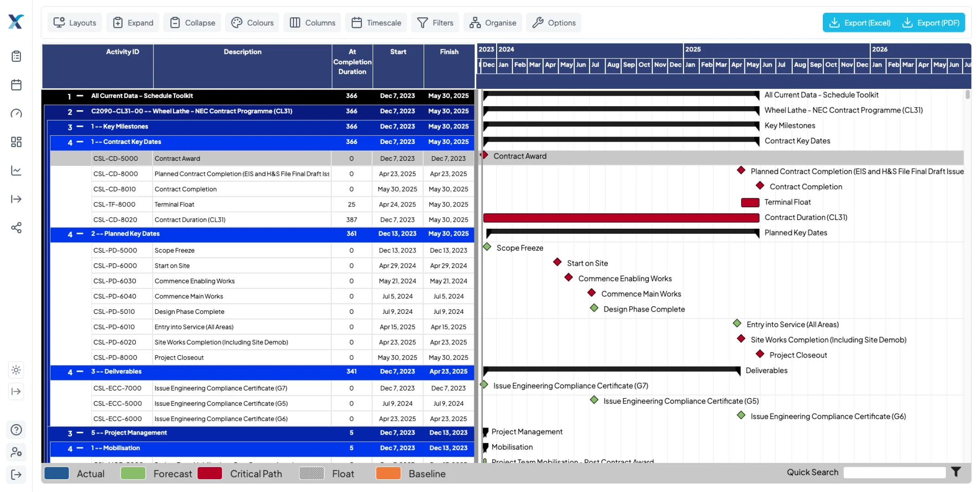Click the filter funnel near Quick Search

[956, 472]
